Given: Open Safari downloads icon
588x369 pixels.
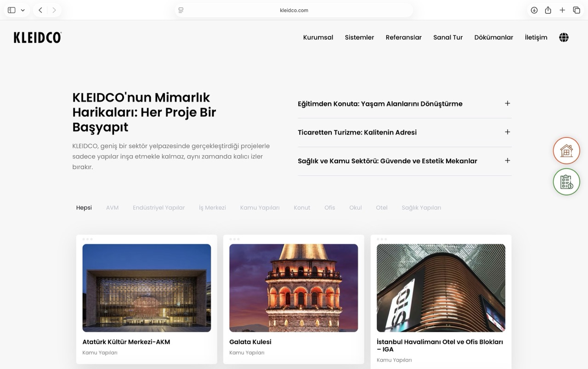Looking at the screenshot, I should click(534, 10).
